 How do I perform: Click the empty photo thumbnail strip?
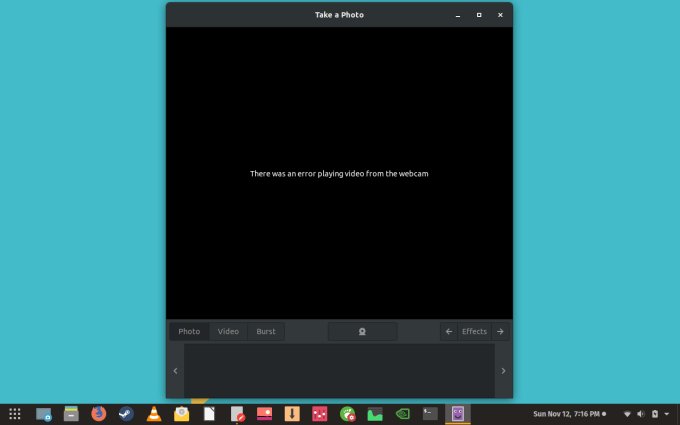339,370
